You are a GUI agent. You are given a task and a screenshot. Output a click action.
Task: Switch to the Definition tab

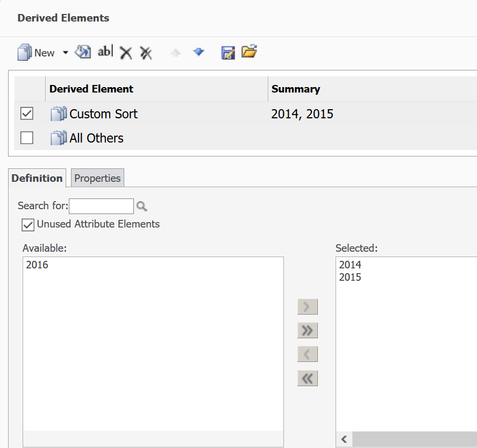tap(37, 178)
